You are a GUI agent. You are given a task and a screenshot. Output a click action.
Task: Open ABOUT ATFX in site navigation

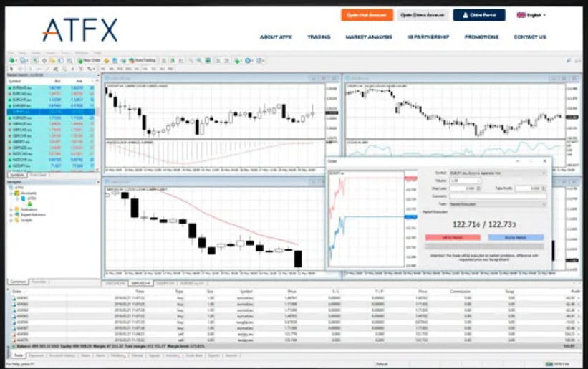(276, 37)
